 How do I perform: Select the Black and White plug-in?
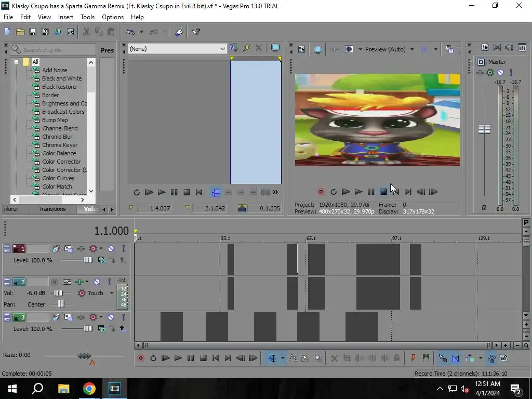[62, 78]
